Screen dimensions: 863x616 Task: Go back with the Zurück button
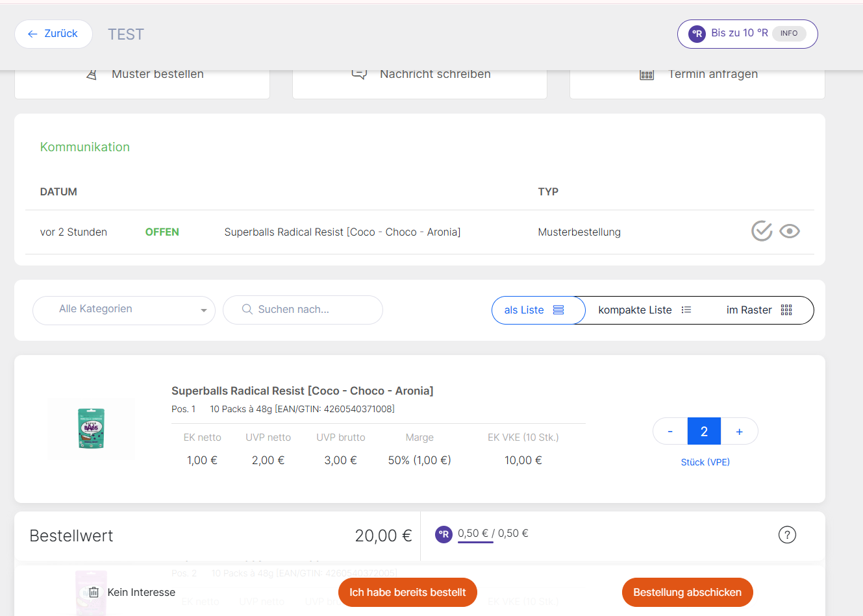coord(53,34)
